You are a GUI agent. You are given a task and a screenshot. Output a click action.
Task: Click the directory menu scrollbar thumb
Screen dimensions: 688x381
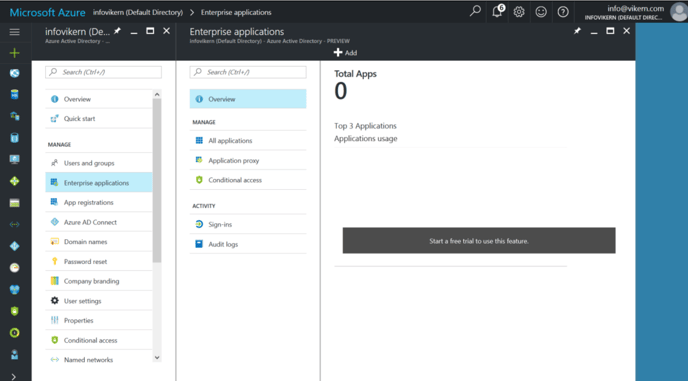pyautogui.click(x=157, y=180)
